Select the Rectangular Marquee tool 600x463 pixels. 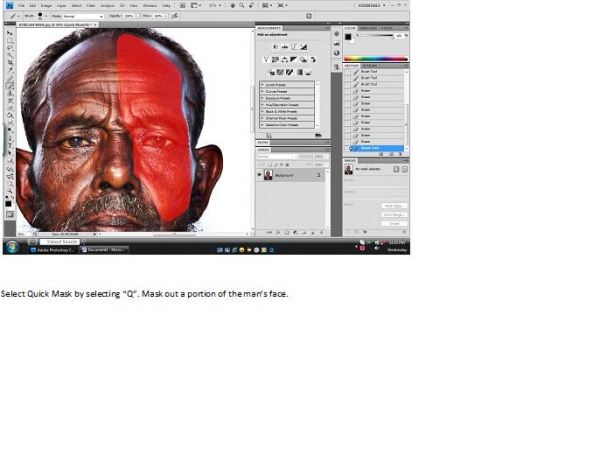click(x=10, y=41)
